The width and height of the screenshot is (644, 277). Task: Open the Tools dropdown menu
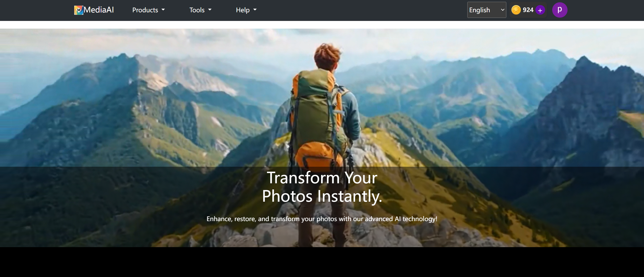(200, 10)
